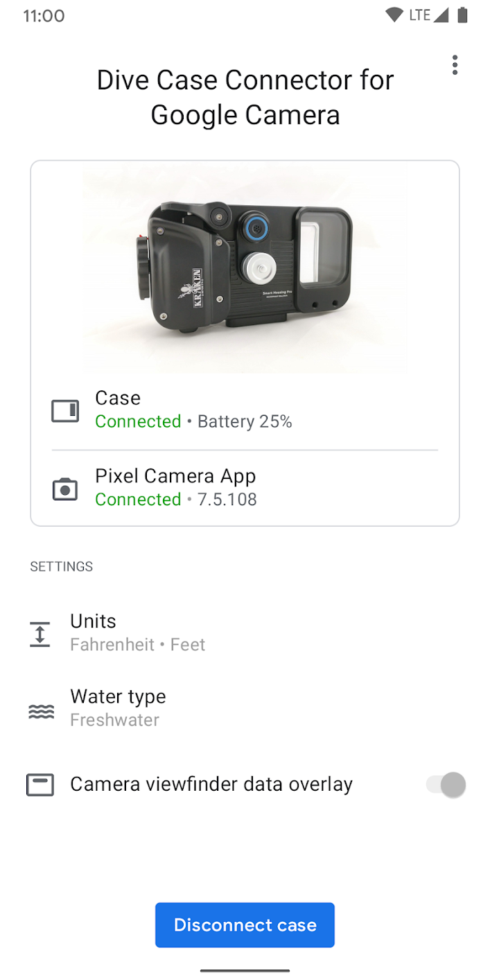Click the camera viewfinder overlay icon
Viewport: 490px width, 980px height.
point(40,785)
